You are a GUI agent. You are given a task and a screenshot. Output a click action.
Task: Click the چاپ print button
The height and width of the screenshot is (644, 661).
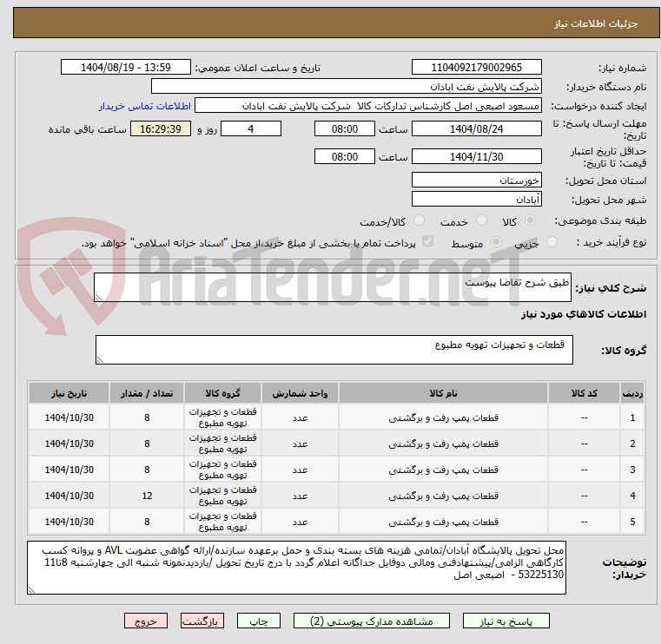[259, 621]
